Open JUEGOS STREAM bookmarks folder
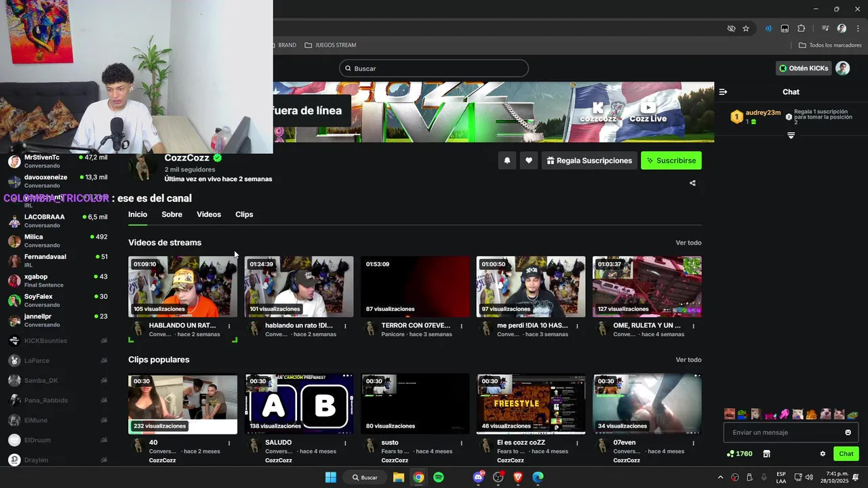The width and height of the screenshot is (868, 488). point(330,45)
